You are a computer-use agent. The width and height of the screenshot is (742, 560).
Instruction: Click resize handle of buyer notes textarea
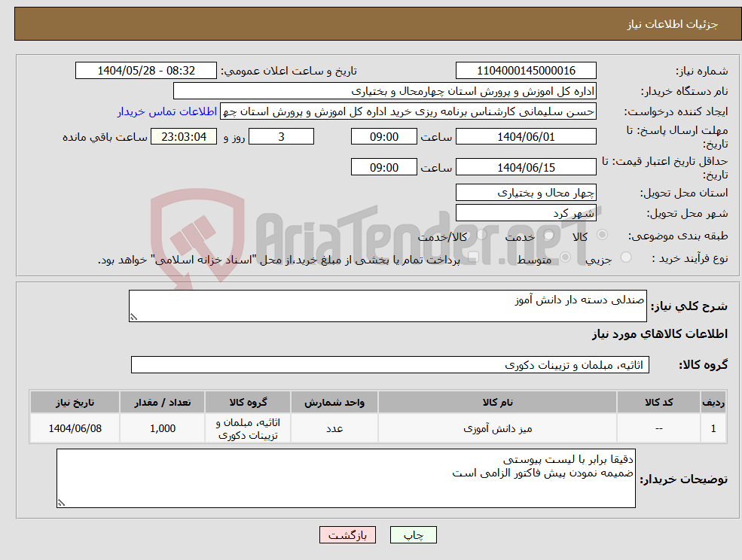click(61, 504)
